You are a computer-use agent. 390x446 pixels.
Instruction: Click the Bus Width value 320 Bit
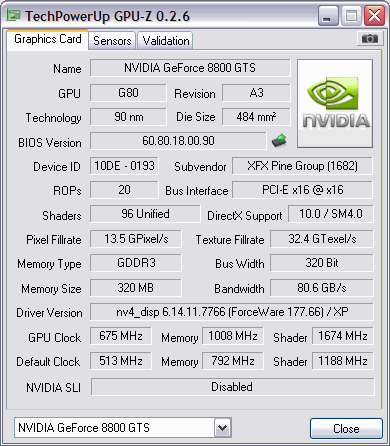click(322, 263)
